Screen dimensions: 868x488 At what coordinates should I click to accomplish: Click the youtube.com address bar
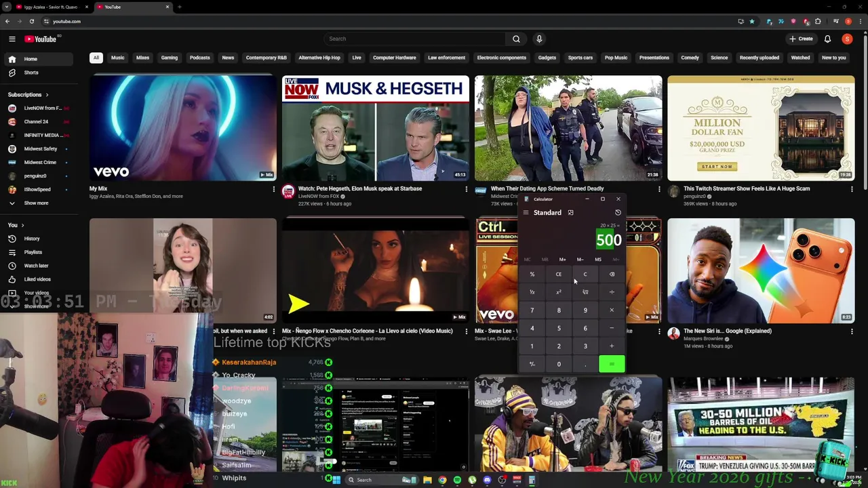[x=380, y=21]
